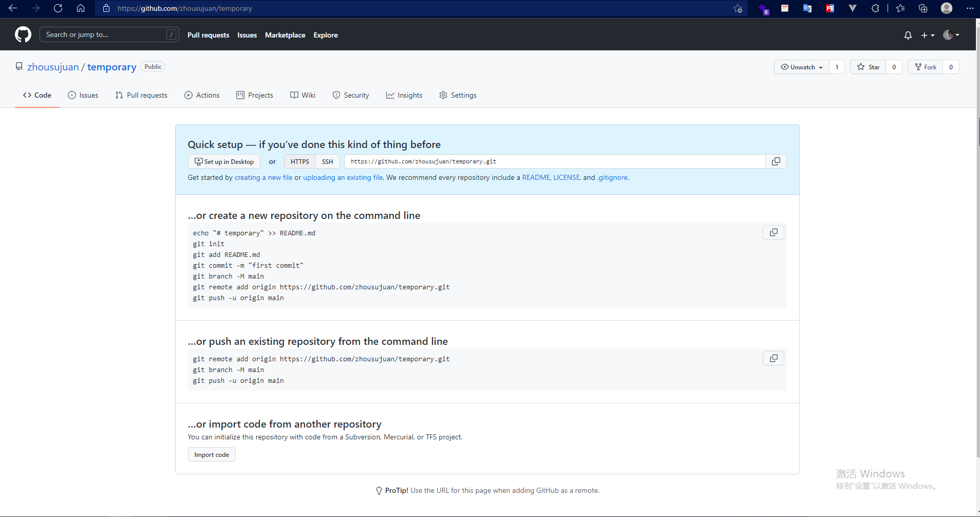Open the repository Pull requests tab
Viewport: 980px width, 517px height.
point(141,95)
